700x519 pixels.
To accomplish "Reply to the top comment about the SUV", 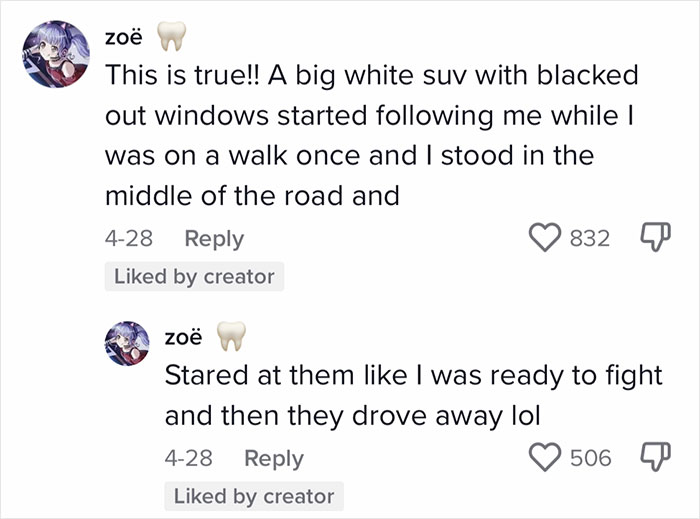I will [213, 239].
